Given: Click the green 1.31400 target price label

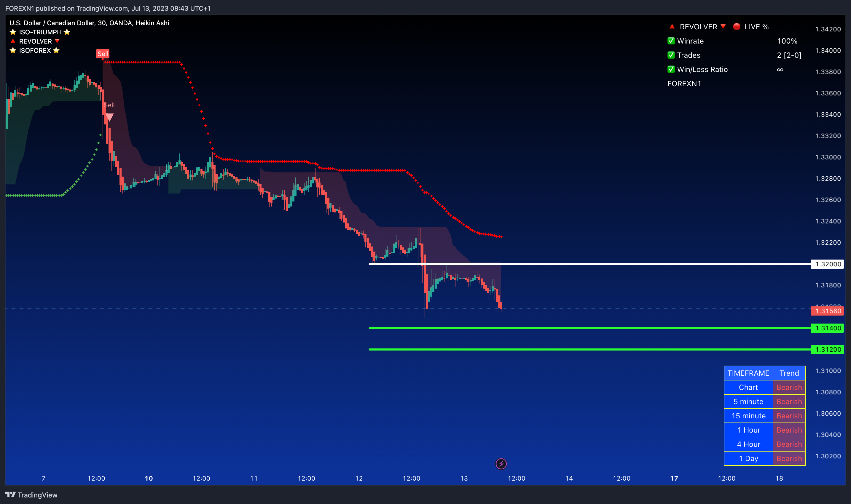Looking at the screenshot, I should coord(827,328).
